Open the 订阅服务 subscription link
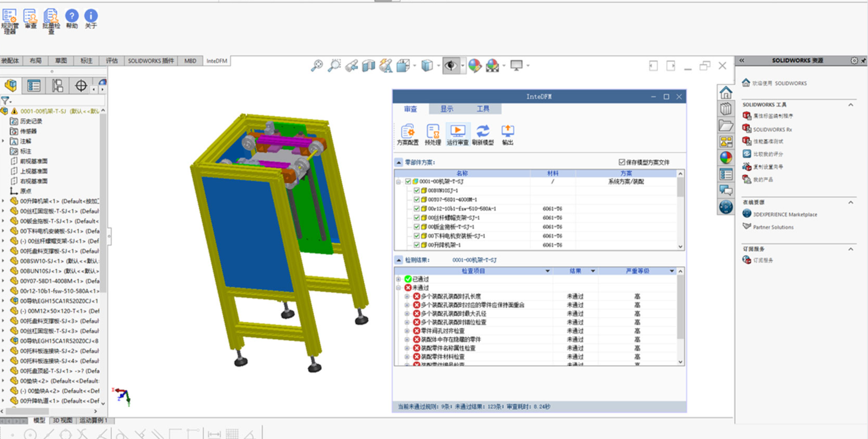 pyautogui.click(x=762, y=260)
